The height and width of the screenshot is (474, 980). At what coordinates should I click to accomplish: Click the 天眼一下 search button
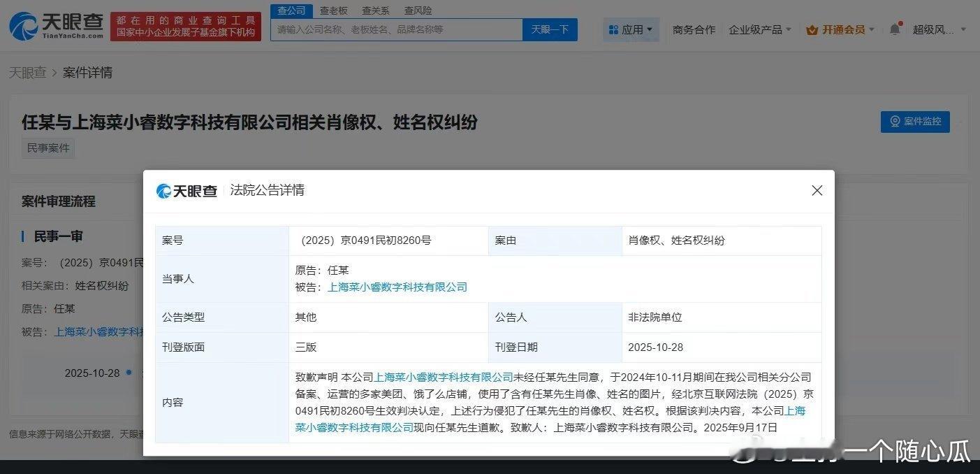point(550,29)
